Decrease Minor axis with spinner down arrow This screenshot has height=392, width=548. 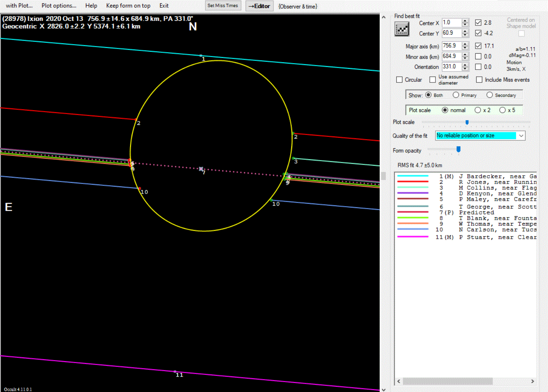(465, 59)
